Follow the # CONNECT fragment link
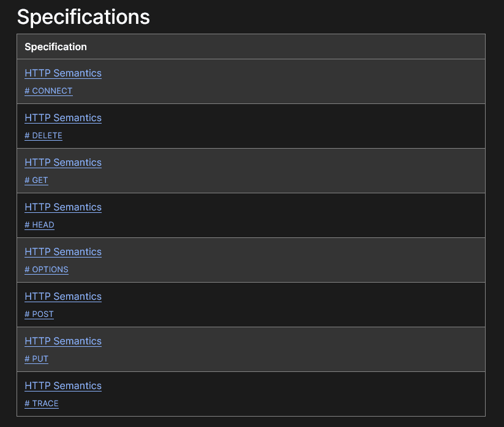Viewport: 504px width, 427px height. 48,91
